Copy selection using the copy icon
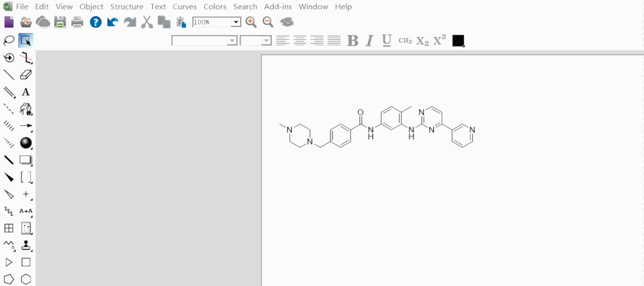Viewport: 644px width, 286px height. point(164,21)
